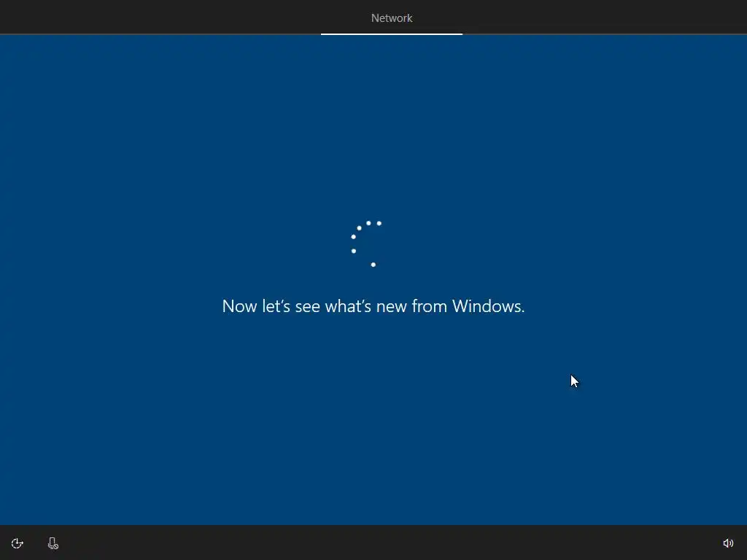Select the Network tab at the top

coord(392,18)
